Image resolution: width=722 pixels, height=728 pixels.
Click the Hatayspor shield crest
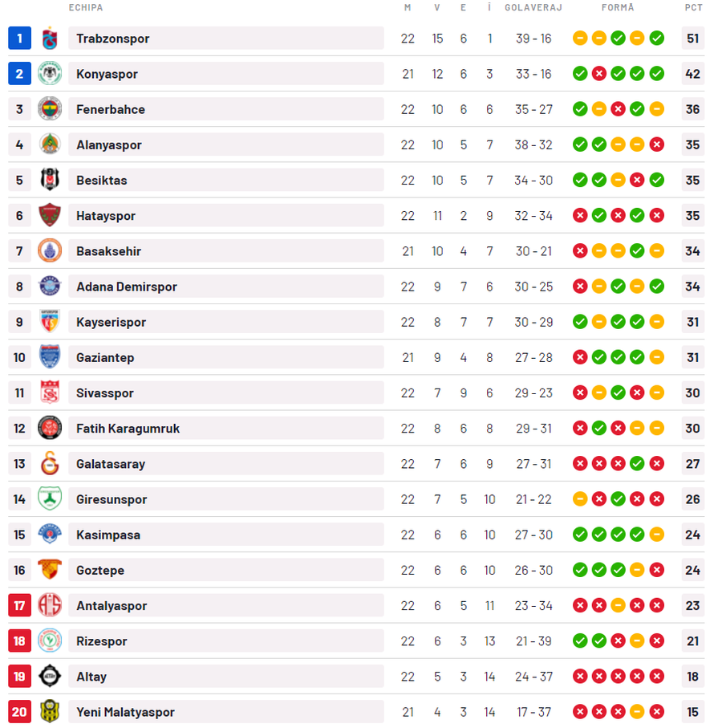tap(50, 215)
